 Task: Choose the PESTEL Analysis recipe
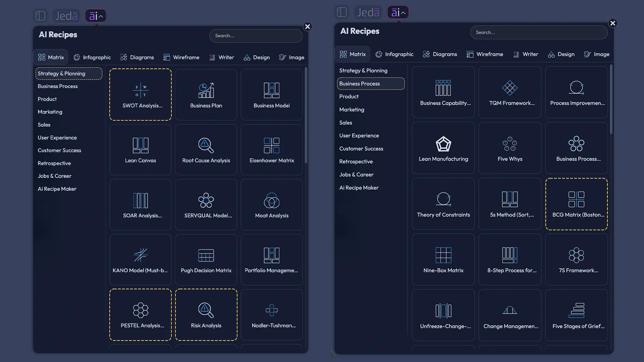[x=140, y=315]
